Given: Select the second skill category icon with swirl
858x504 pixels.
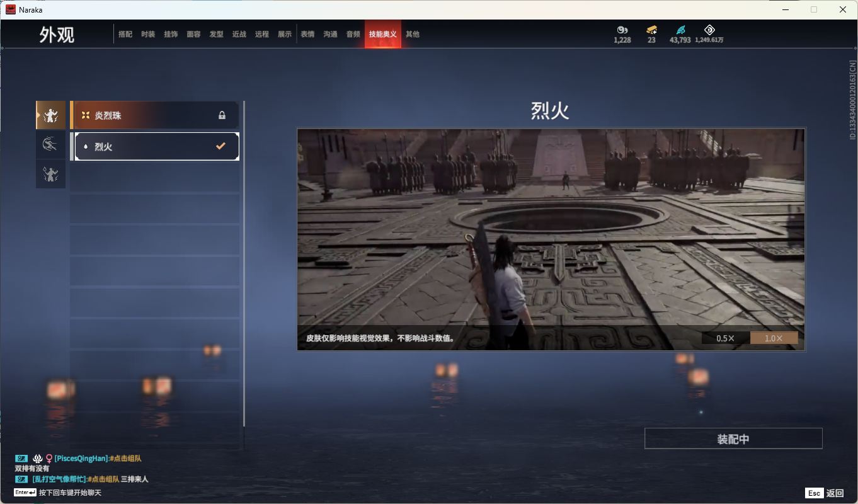Looking at the screenshot, I should pos(51,145).
